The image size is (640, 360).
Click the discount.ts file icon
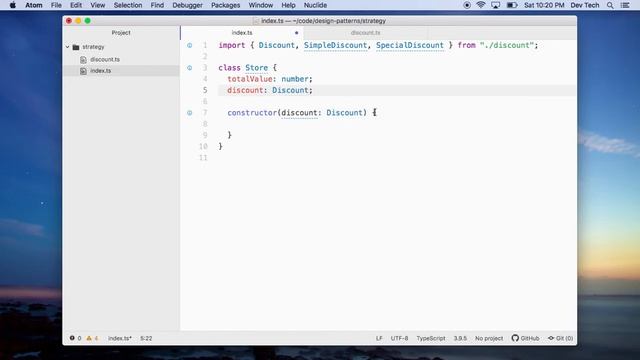[83, 60]
